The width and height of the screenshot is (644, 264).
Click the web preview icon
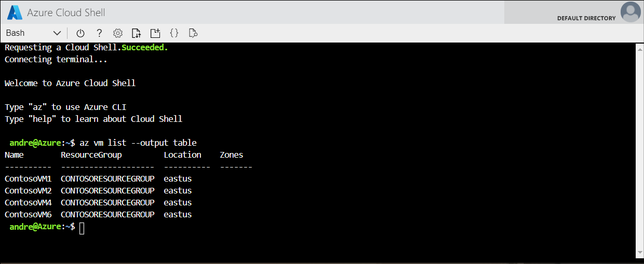[x=193, y=33]
